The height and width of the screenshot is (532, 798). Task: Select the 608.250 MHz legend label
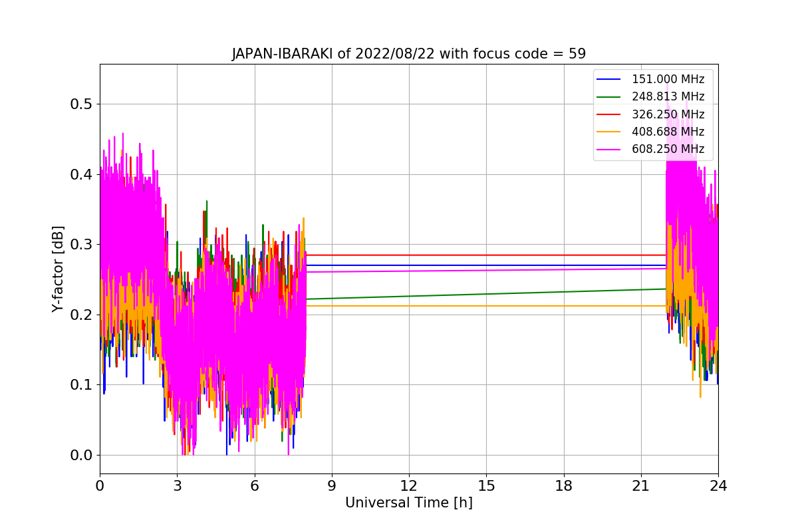click(x=668, y=149)
